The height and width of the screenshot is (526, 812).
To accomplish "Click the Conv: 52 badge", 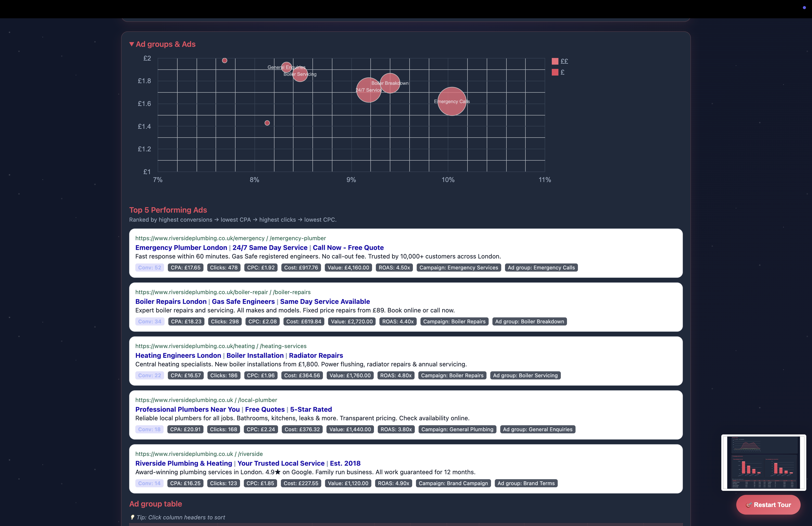I will pos(149,268).
